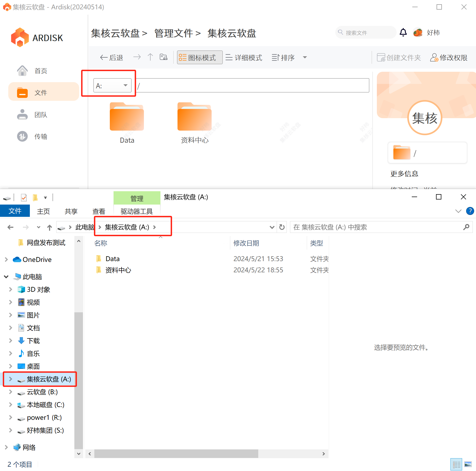The height and width of the screenshot is (471, 476).
Task: Open 传输 transfer section in Ardisk
Action: click(x=32, y=137)
